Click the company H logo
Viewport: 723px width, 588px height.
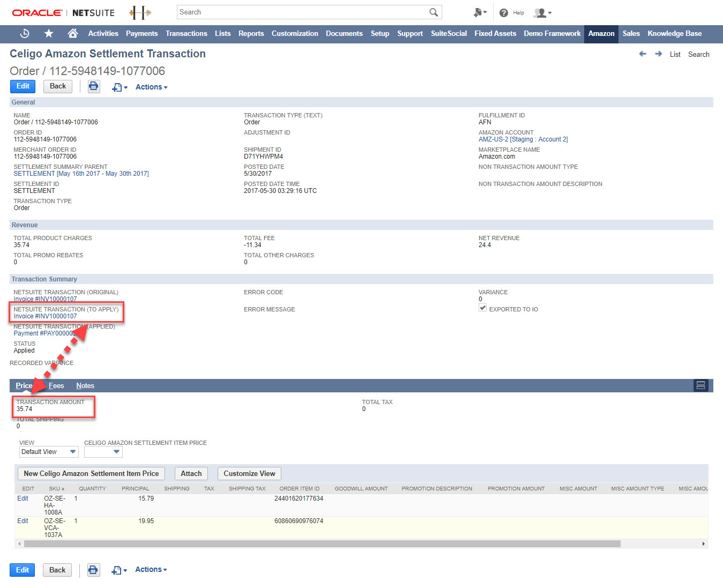click(x=140, y=12)
